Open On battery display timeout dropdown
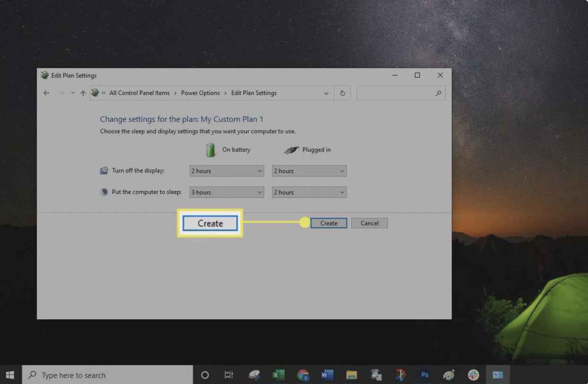588x384 pixels. [226, 171]
